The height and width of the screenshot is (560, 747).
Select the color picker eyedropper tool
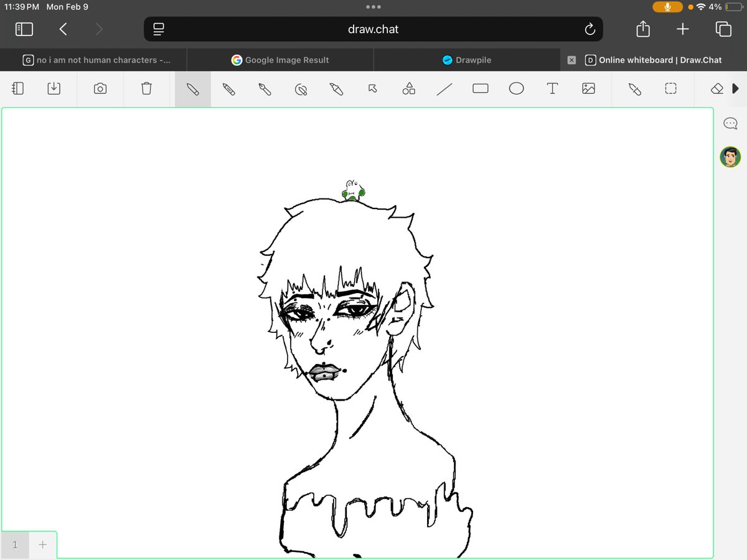point(634,89)
